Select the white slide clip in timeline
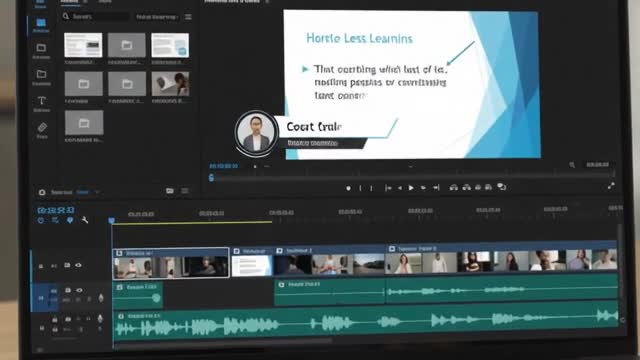The height and width of the screenshot is (360, 640). click(x=251, y=262)
